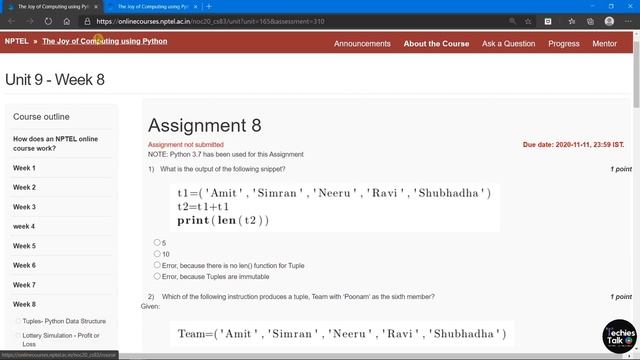Click the Unit 9 - Week 8 title

[x=55, y=80]
